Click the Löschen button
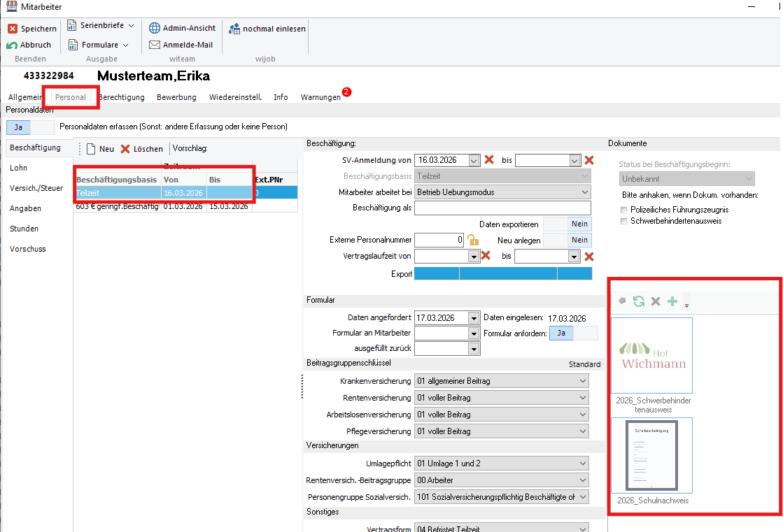Viewport: 783px width, 532px height. (x=142, y=149)
